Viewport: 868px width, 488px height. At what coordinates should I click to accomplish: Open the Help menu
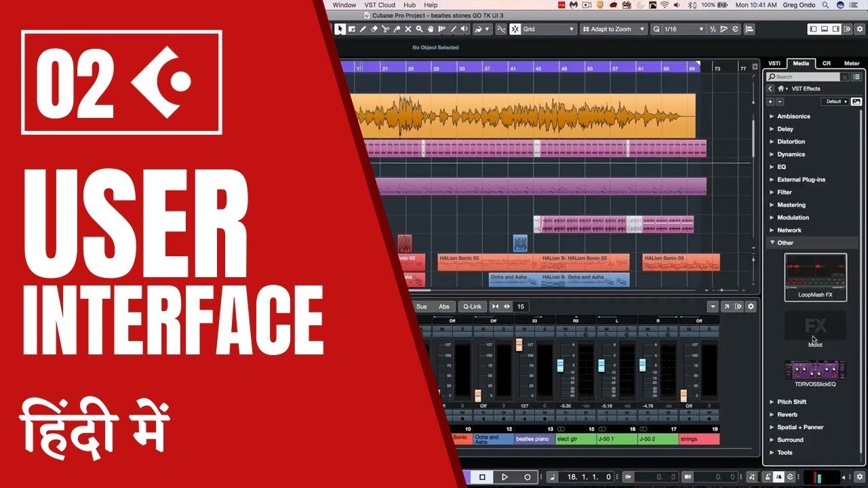[431, 5]
